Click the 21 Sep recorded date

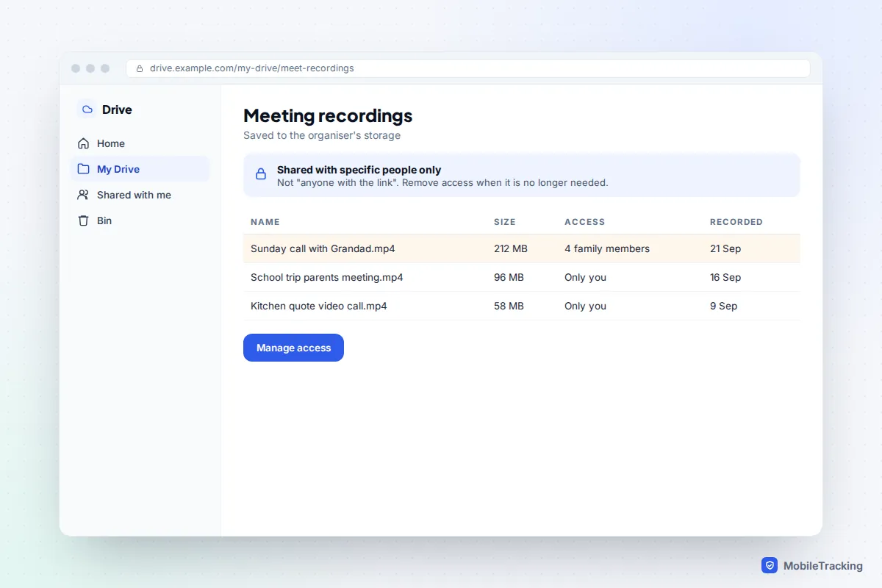click(x=725, y=248)
